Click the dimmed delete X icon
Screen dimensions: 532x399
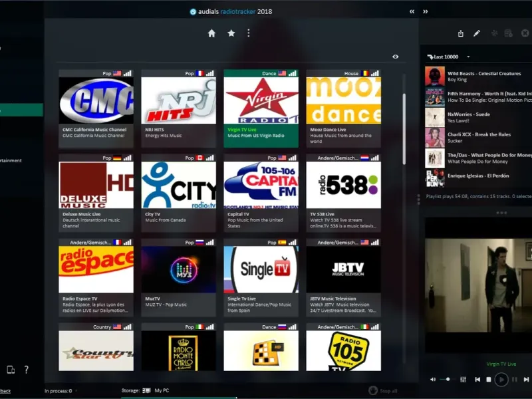525,33
